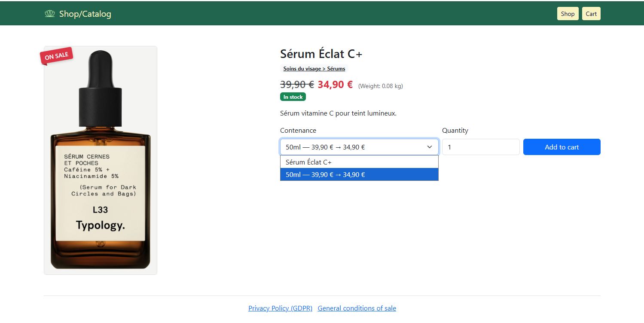Image resolution: width=644 pixels, height=323 pixels.
Task: Click the ON SALE ribbon badge
Action: (57, 56)
